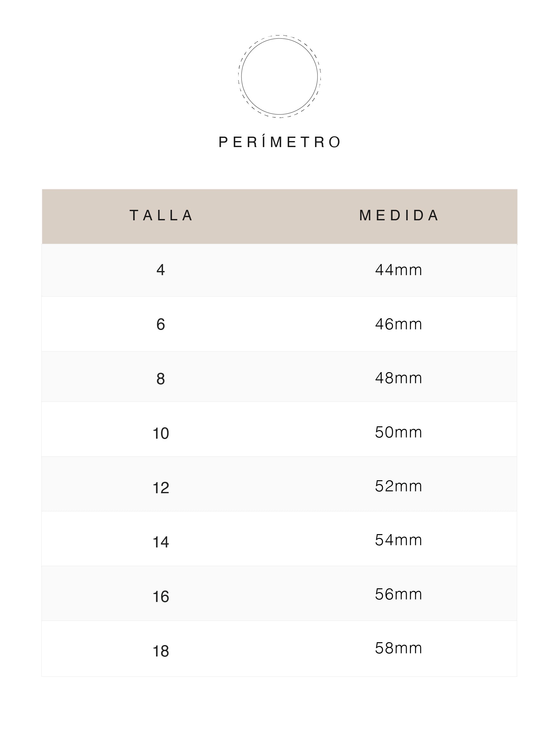Click size 4 in the Talla column

pyautogui.click(x=161, y=270)
